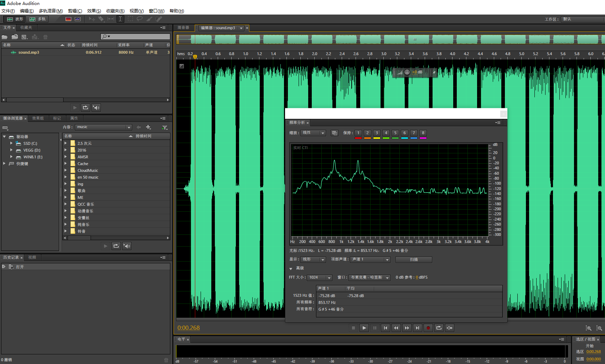This screenshot has width=605, height=364.
Task: Switch to Waveform (波形) view
Action: 15,19
